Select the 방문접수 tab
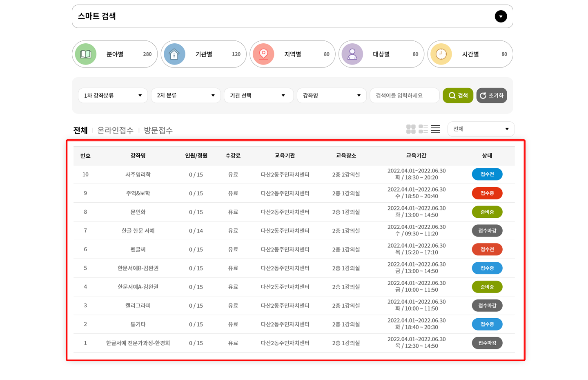The image size is (588, 380). 158,130
